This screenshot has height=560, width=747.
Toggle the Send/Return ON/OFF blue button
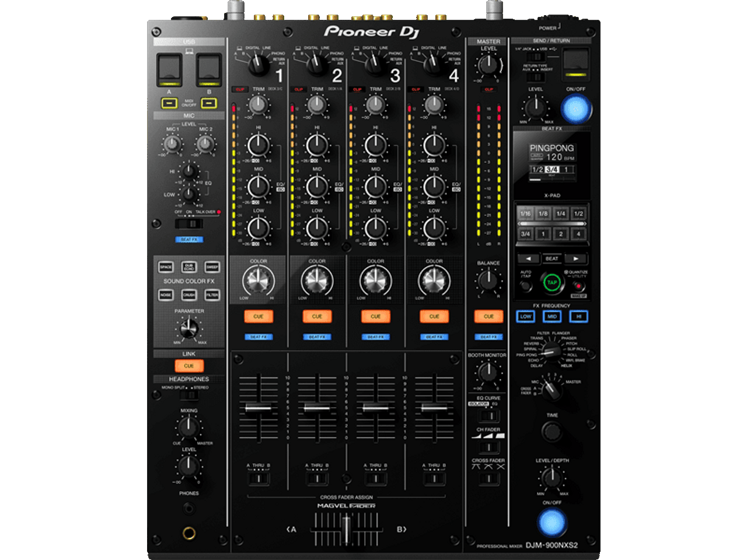coord(577,108)
